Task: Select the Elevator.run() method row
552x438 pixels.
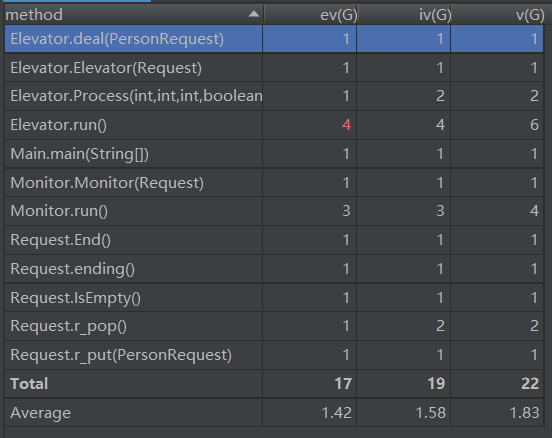Action: 274,125
